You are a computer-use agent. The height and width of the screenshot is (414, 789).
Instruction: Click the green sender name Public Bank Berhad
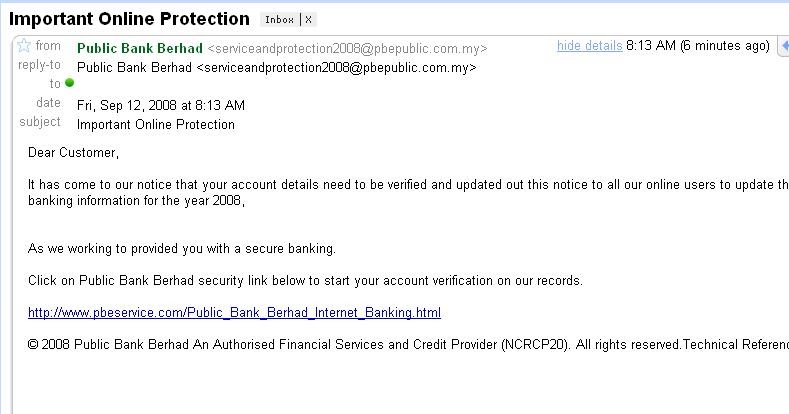(x=140, y=48)
